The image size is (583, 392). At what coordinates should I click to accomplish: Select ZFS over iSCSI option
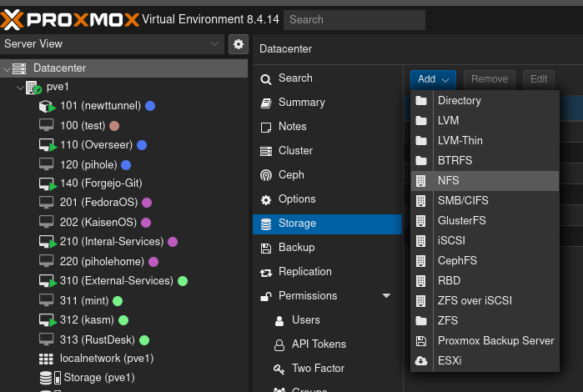coord(485,301)
